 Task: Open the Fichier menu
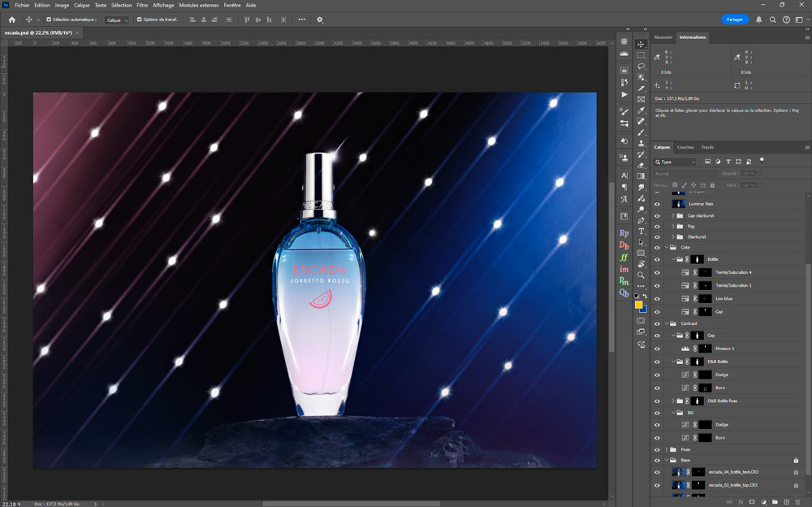point(22,5)
